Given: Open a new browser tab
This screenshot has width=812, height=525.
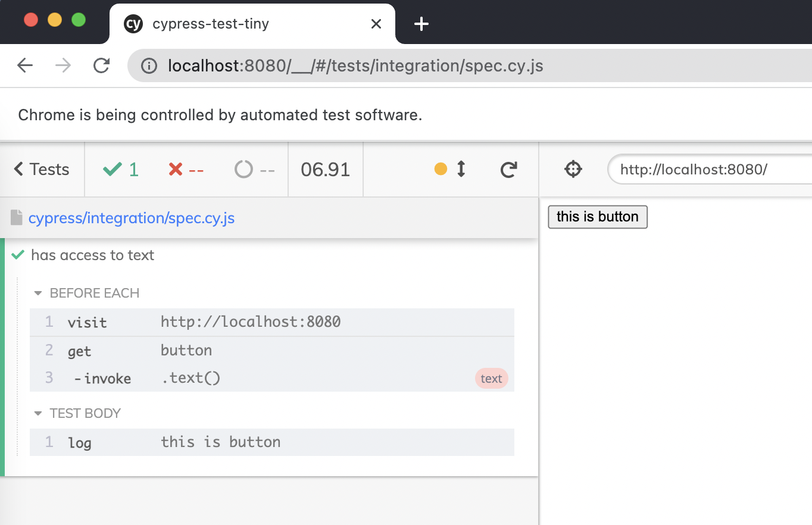Looking at the screenshot, I should 421,24.
